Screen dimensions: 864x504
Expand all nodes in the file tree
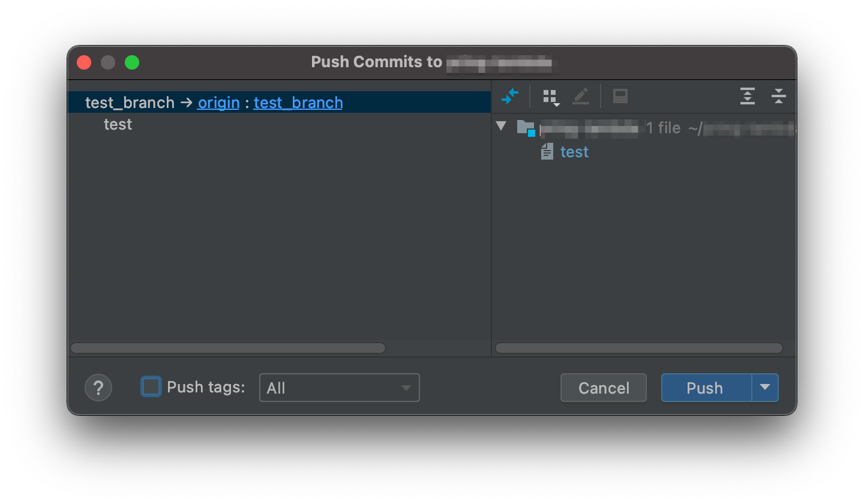[747, 96]
